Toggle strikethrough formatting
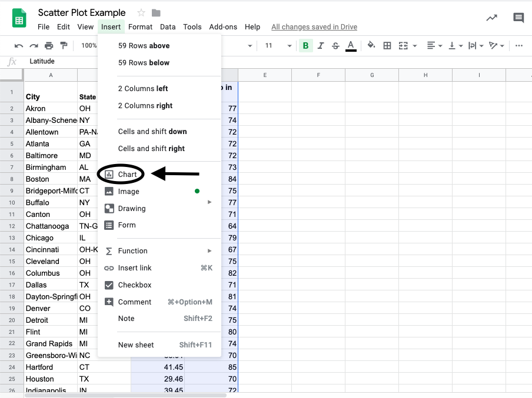The width and height of the screenshot is (532, 398). coord(335,45)
